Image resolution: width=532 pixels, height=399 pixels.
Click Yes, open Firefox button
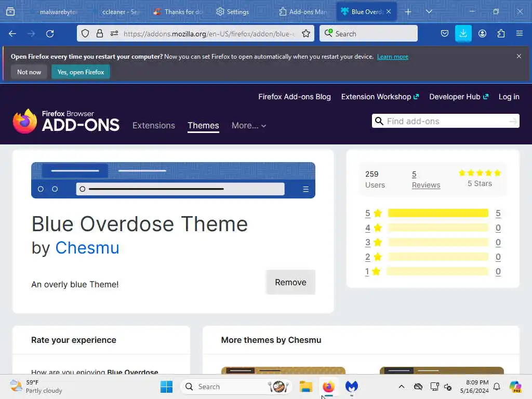81,72
